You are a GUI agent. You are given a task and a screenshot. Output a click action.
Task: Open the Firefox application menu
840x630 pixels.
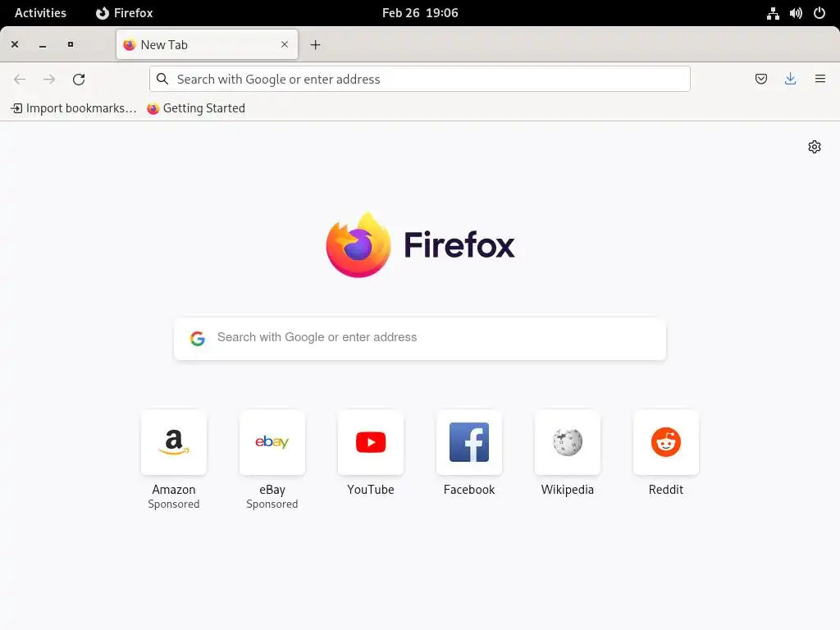click(x=819, y=80)
